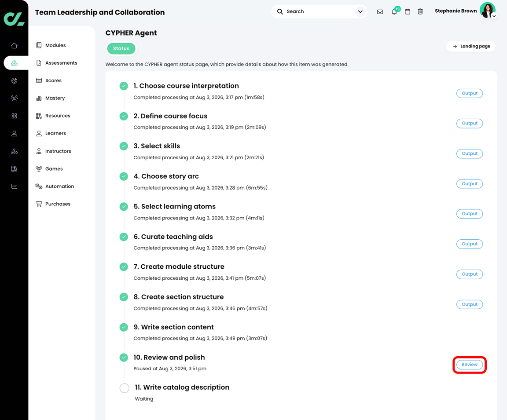Viewport: 507px width, 420px height.
Task: Open the single user icon in dark sidebar
Action: click(14, 133)
